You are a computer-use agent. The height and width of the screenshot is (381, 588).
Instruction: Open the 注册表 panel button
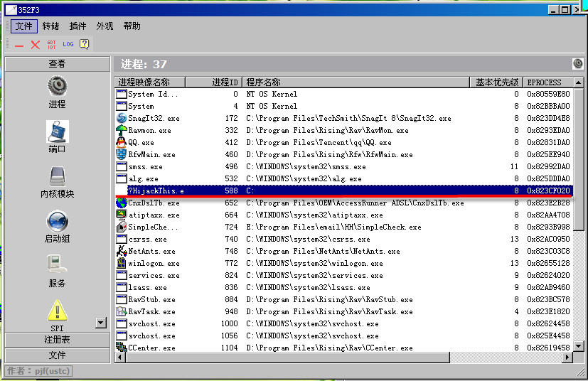(x=57, y=340)
